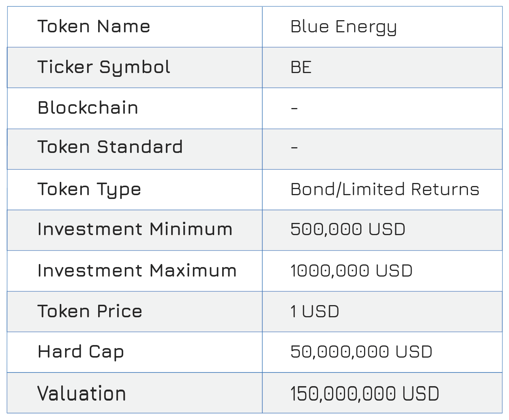Viewport: 509px width, 420px height.
Task: Click the 1000,000 USD value
Action: [351, 271]
